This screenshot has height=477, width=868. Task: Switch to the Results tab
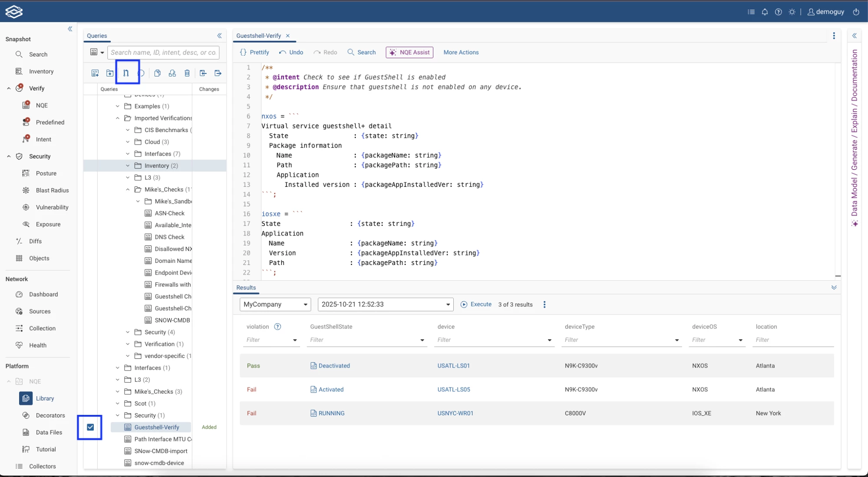tap(246, 288)
